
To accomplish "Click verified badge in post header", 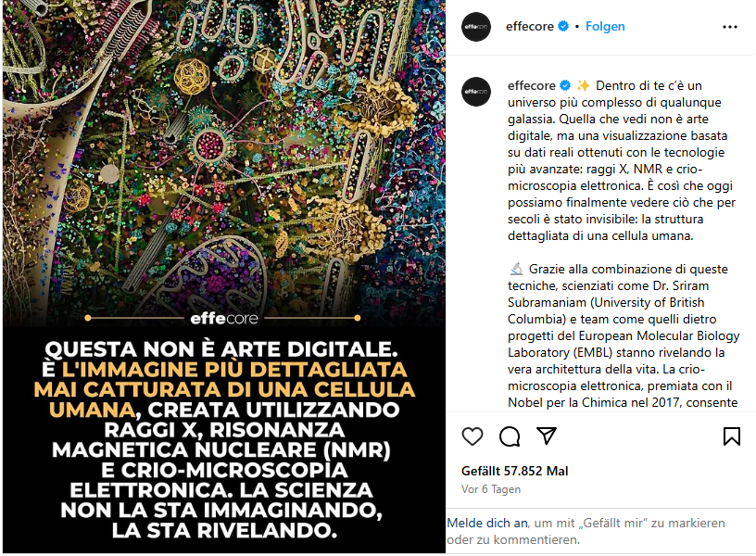I will [x=563, y=26].
